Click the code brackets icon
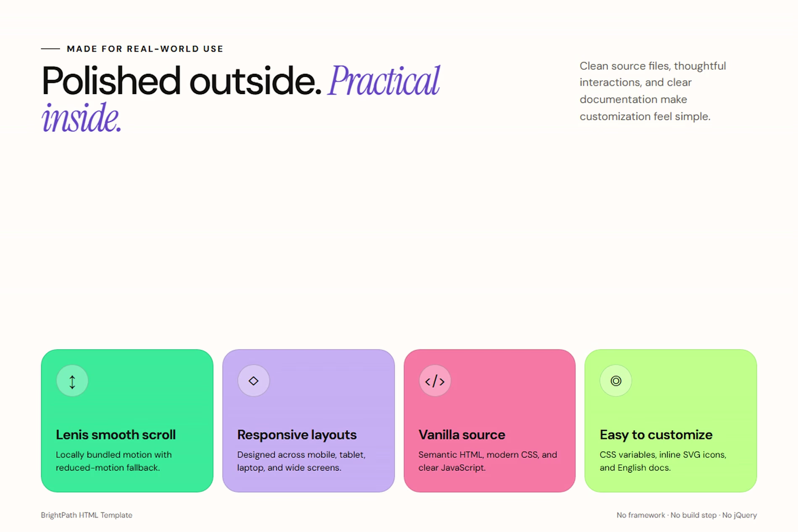This screenshot has width=798, height=532. click(x=435, y=381)
